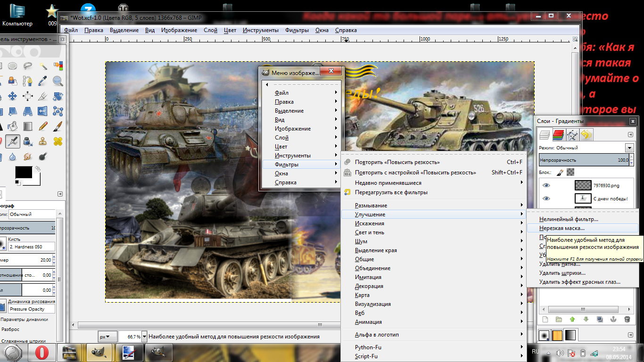The width and height of the screenshot is (644, 362).
Task: Select the Airbrush tool
Action: click(x=12, y=141)
